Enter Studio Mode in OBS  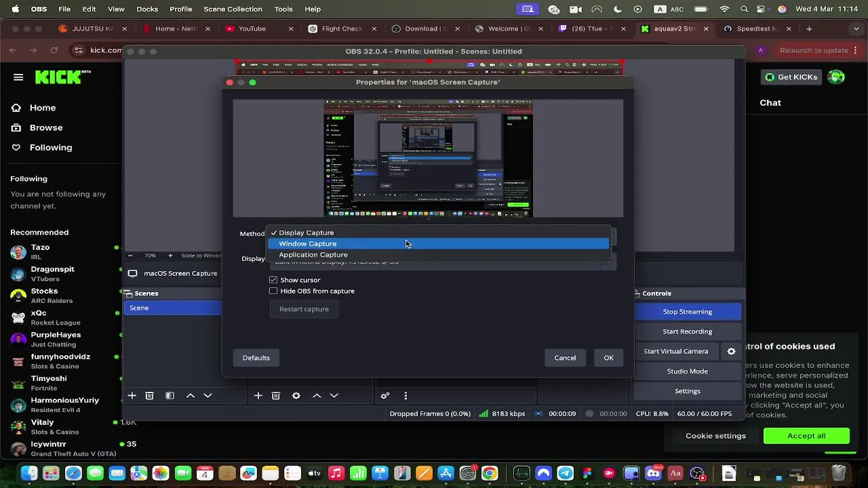point(687,371)
